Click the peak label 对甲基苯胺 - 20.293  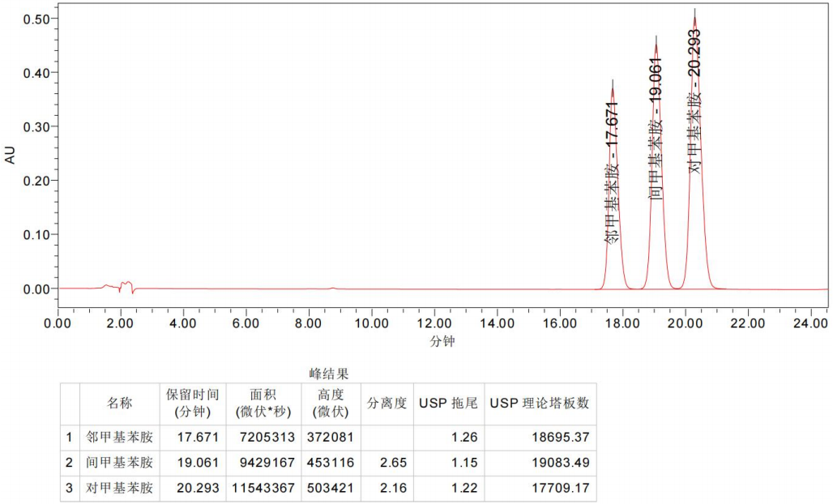(x=694, y=101)
